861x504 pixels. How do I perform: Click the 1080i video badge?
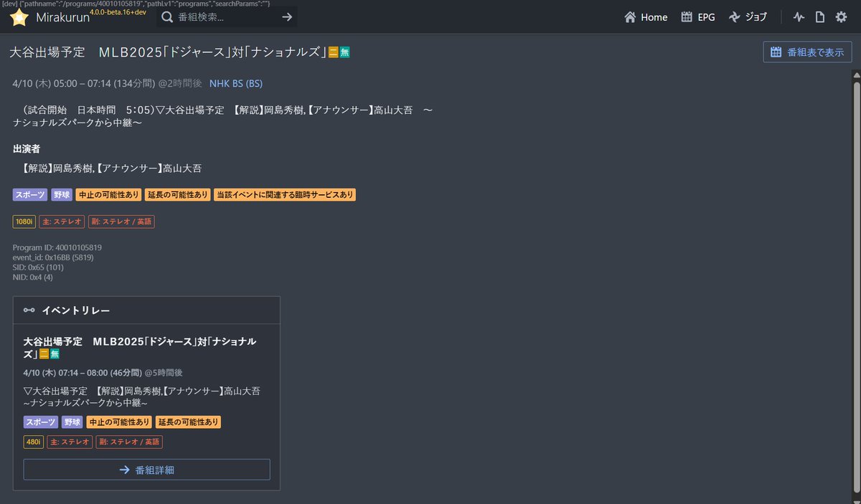click(x=24, y=222)
